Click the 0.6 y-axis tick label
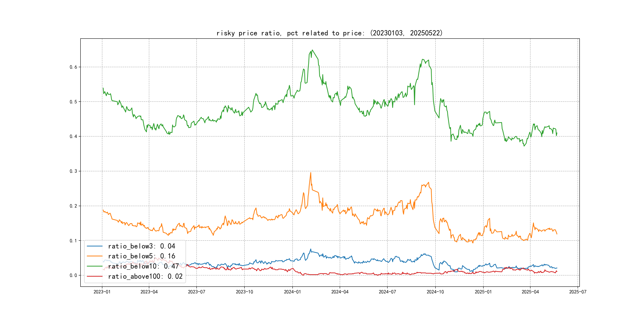 click(73, 67)
